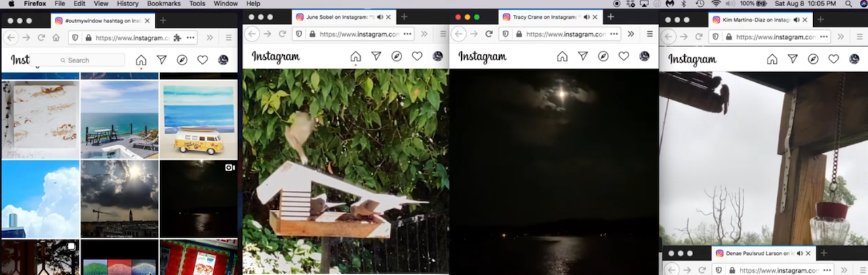Click Instagram logo in Kim Martino-Diaz window
The image size is (868, 275).
coord(692,60)
